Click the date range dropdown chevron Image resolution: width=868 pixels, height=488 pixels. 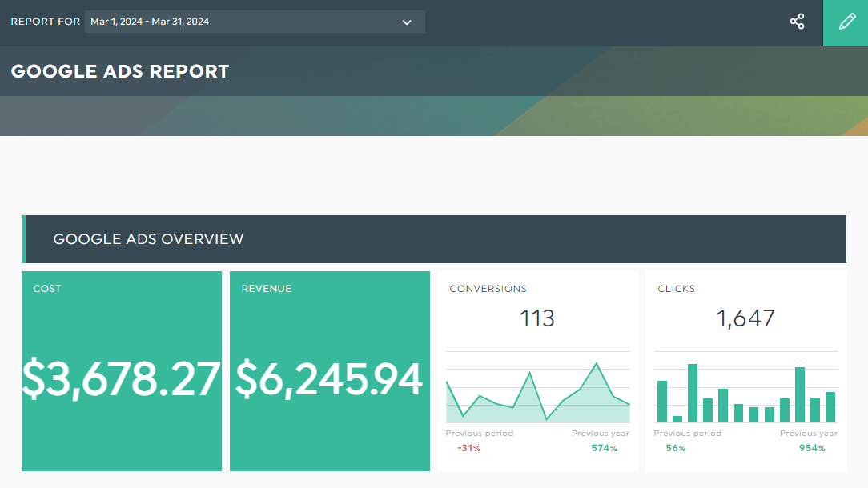[407, 22]
